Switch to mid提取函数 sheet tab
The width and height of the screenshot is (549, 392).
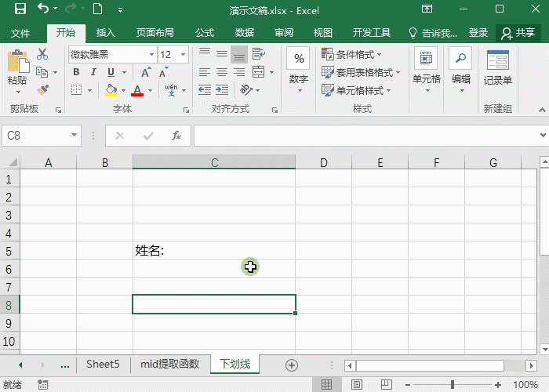pyautogui.click(x=170, y=364)
